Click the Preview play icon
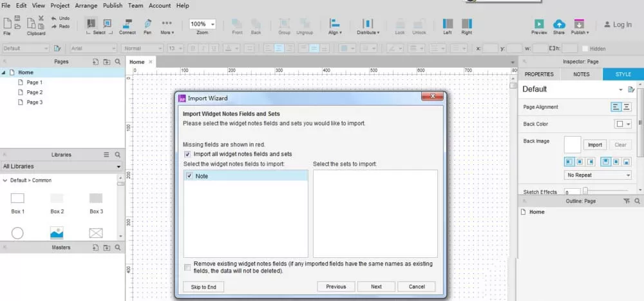The width and height of the screenshot is (644, 301). click(x=539, y=24)
